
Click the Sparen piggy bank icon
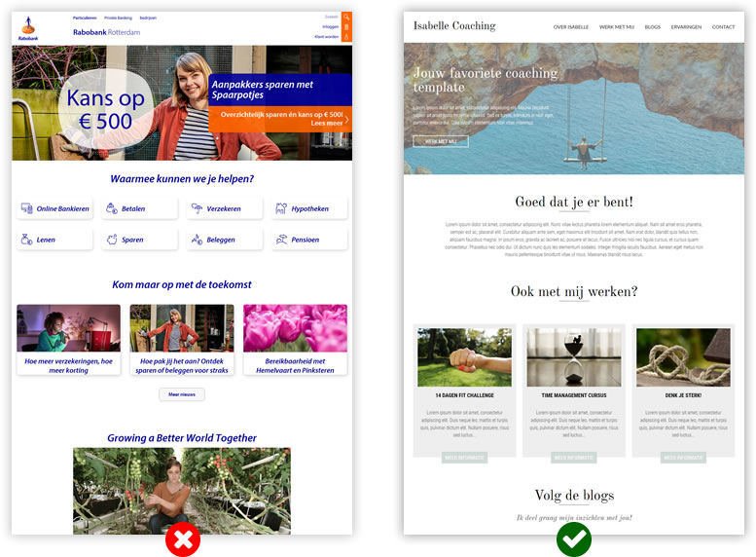tap(112, 239)
